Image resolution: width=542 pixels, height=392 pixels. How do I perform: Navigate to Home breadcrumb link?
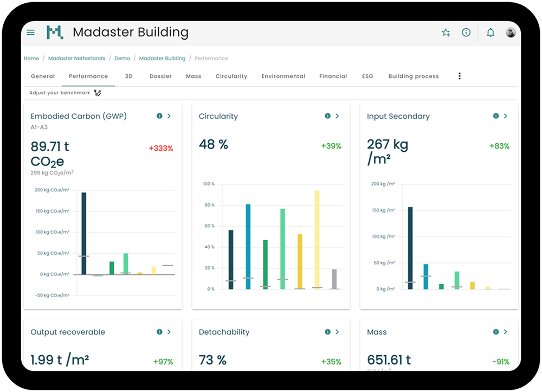[31, 59]
